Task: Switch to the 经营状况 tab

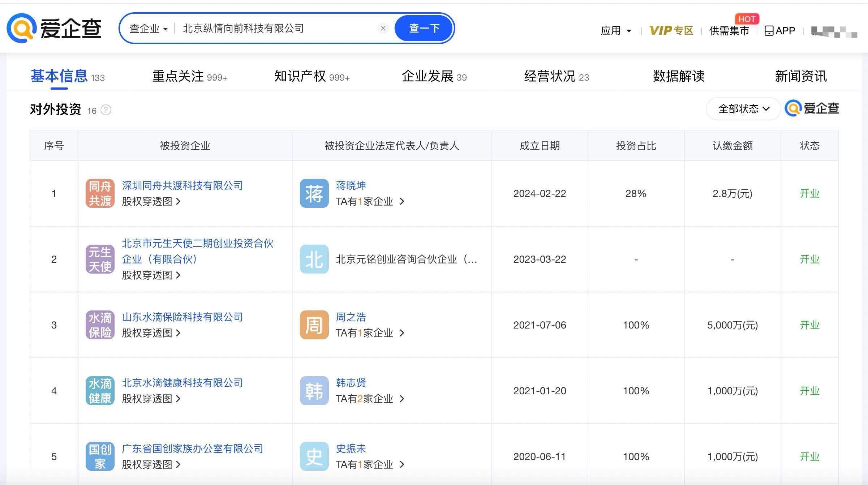Action: [557, 76]
